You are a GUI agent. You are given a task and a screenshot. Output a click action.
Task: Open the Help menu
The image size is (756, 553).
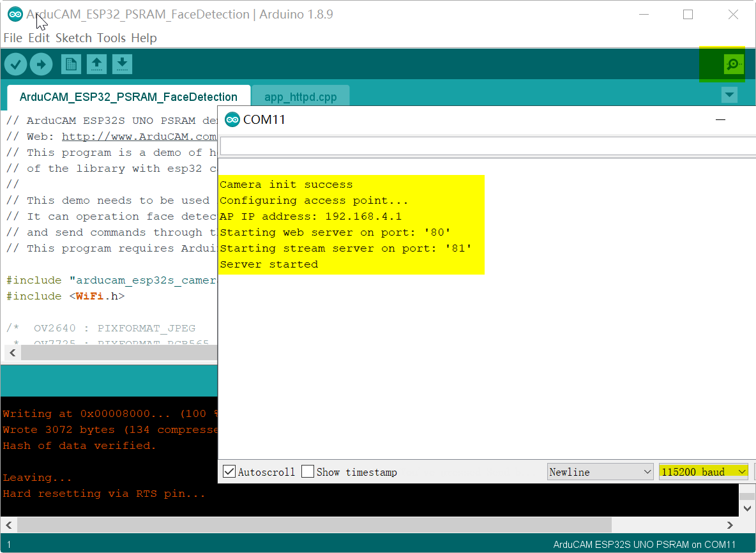(x=144, y=38)
